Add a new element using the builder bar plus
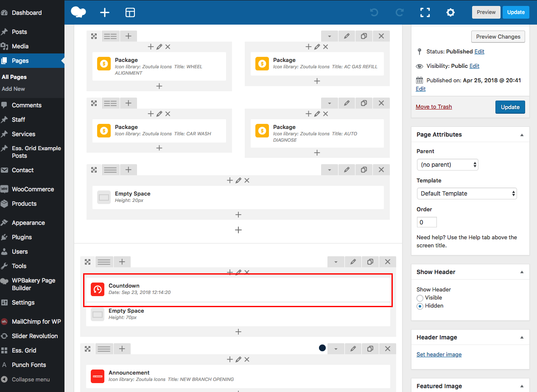This screenshot has width=537, height=392. point(105,12)
